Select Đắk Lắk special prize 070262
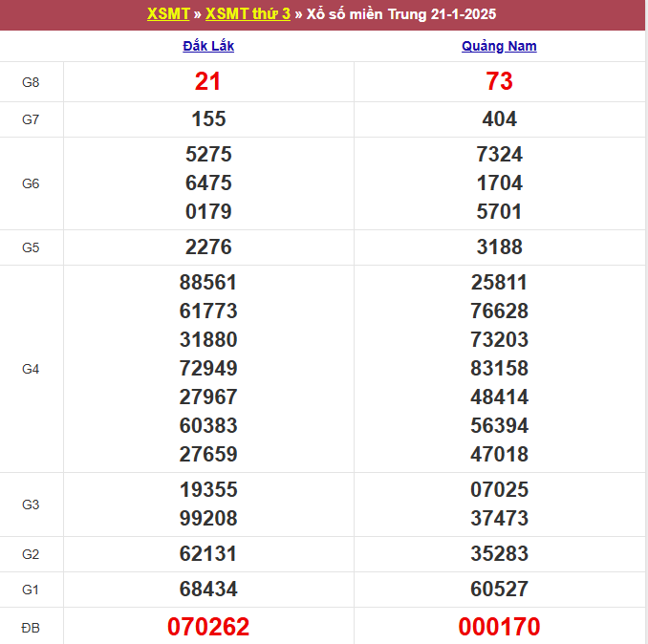The width and height of the screenshot is (648, 644). (208, 627)
